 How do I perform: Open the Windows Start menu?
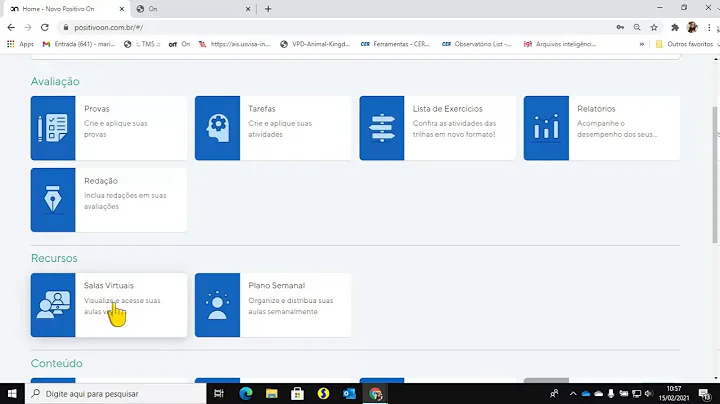(12, 393)
